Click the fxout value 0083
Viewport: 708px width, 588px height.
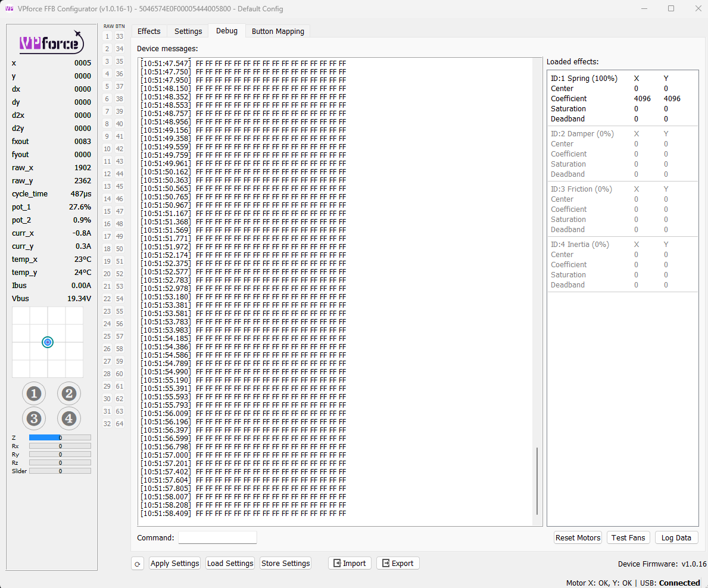pos(83,141)
